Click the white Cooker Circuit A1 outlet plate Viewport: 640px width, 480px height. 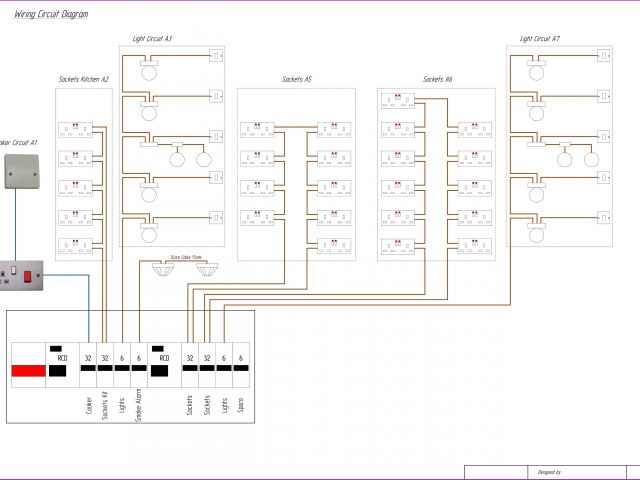point(19,171)
